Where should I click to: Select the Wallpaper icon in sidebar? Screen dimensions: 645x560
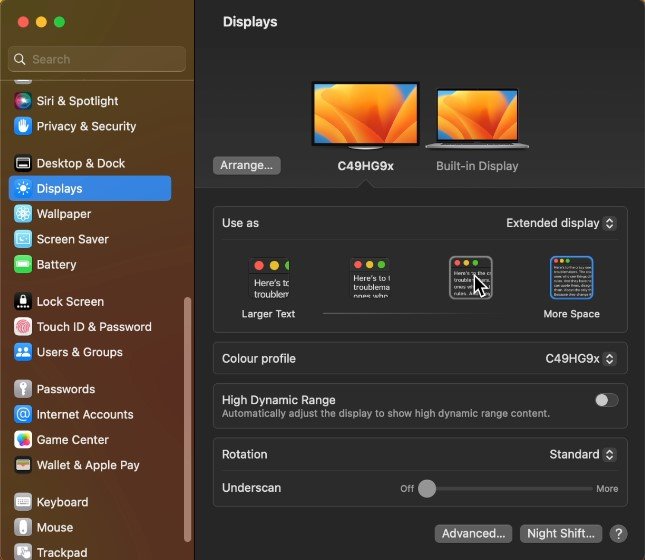[23, 214]
